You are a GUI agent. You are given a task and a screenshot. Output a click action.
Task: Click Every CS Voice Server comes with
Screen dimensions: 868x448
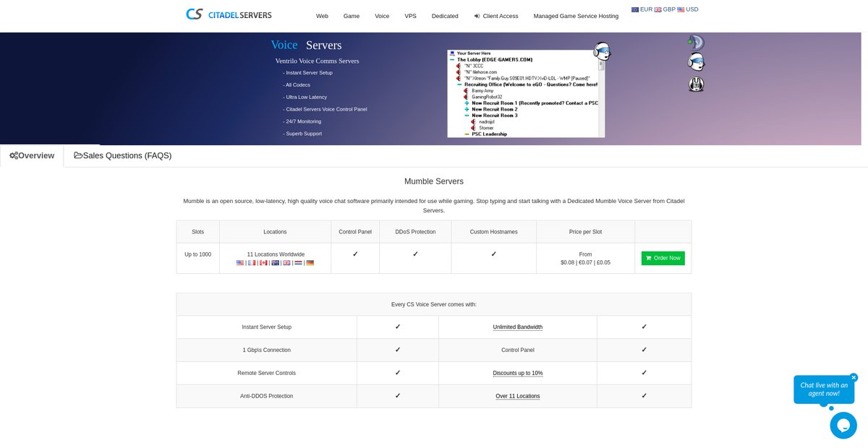click(x=434, y=304)
